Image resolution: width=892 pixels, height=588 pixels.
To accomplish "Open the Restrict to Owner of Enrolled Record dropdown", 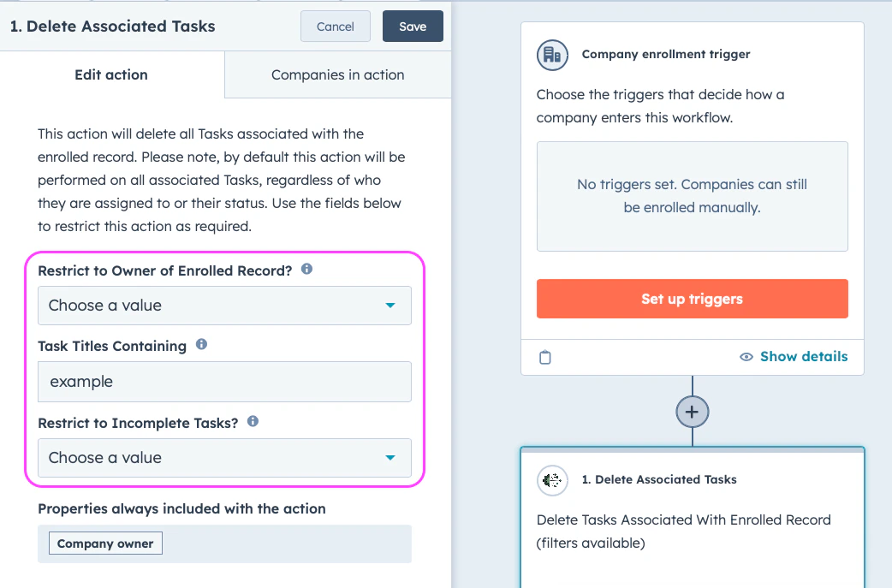I will tap(224, 305).
